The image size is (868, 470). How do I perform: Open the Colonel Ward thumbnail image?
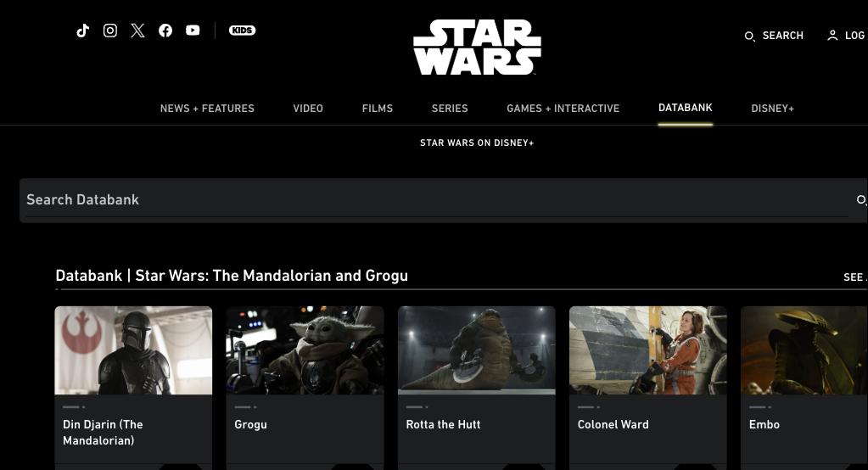(648, 350)
